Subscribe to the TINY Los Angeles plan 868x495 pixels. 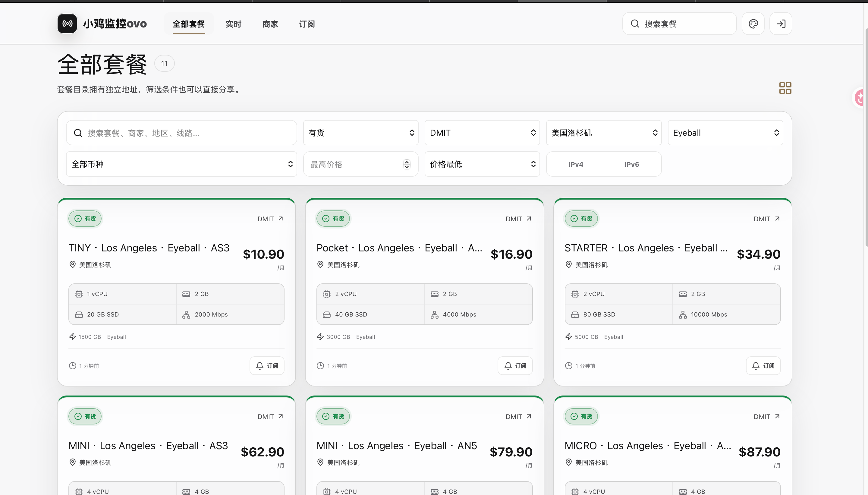267,365
